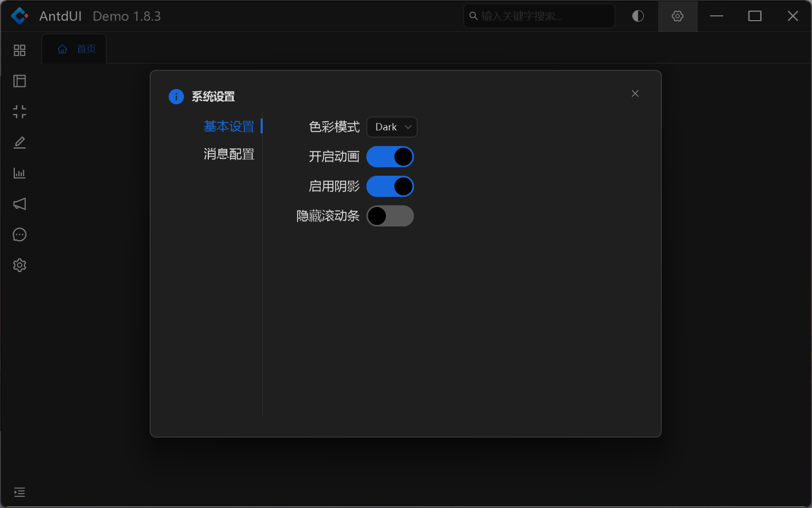
Task: Enable the 隐藏滚动条 switch
Action: point(390,216)
